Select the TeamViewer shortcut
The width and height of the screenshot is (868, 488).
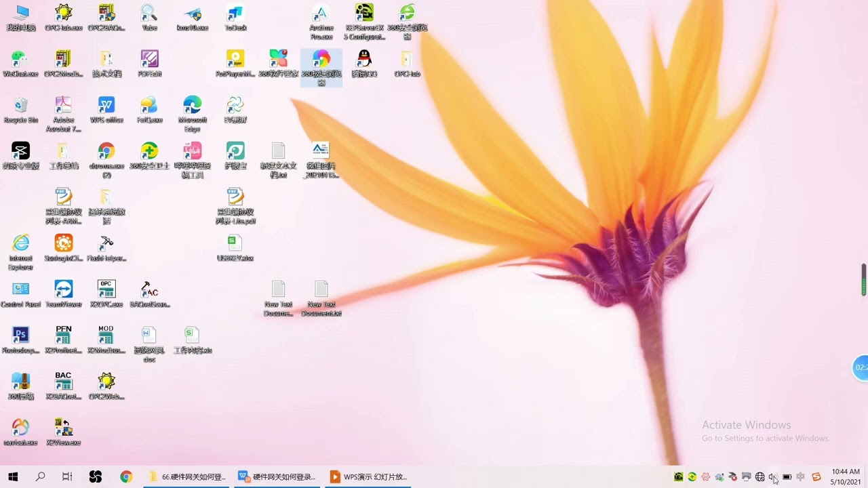tap(63, 294)
